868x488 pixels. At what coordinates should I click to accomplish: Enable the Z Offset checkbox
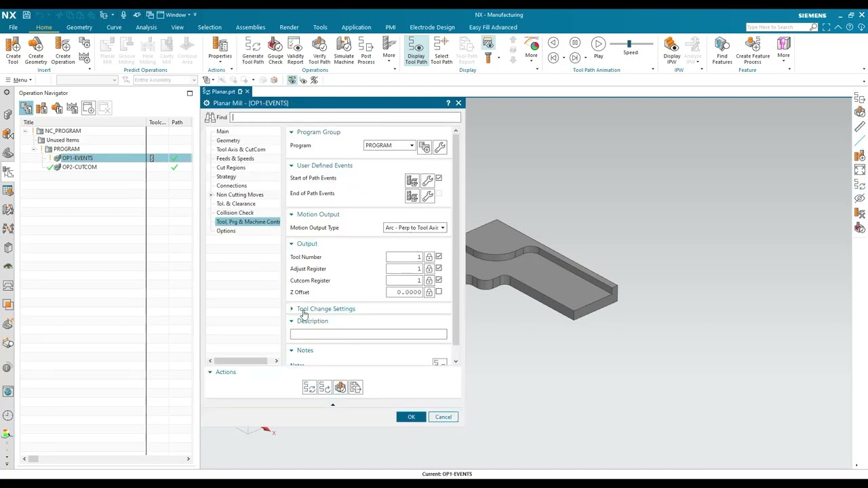pyautogui.click(x=439, y=292)
